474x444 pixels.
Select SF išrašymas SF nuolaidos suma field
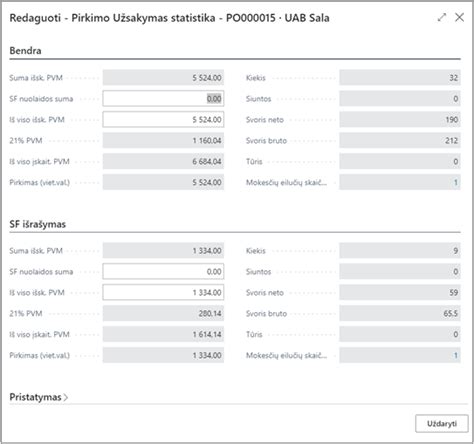click(x=163, y=272)
